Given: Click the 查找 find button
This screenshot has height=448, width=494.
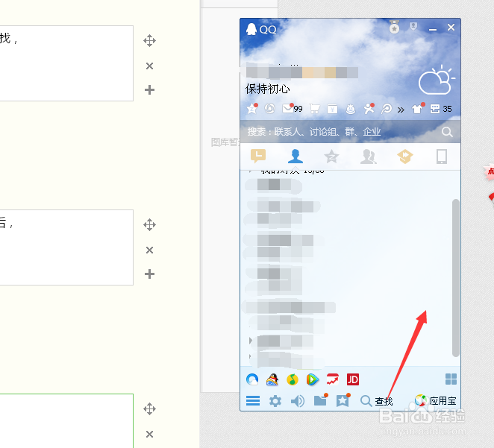Looking at the screenshot, I should pyautogui.click(x=376, y=401).
